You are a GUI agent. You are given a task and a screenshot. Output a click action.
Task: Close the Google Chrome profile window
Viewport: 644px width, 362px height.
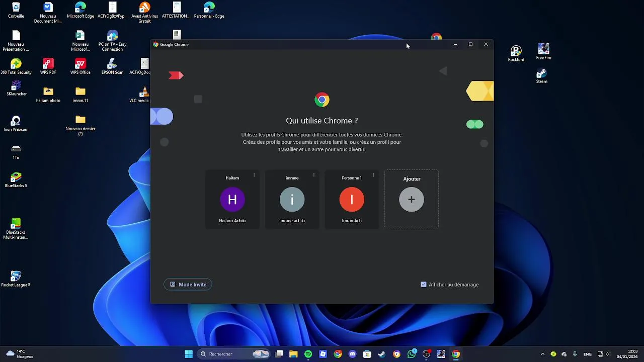point(486,44)
